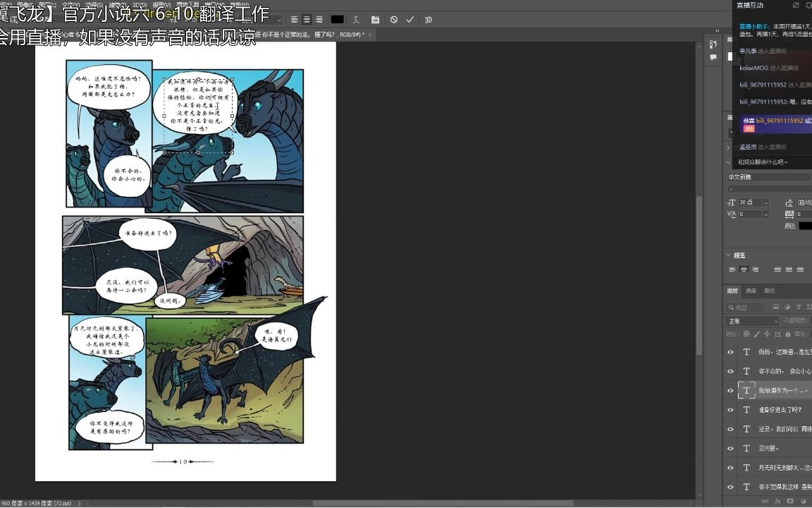Toggle visibility of 你不觉得我这样 layer
812x508 pixels.
coord(731,487)
